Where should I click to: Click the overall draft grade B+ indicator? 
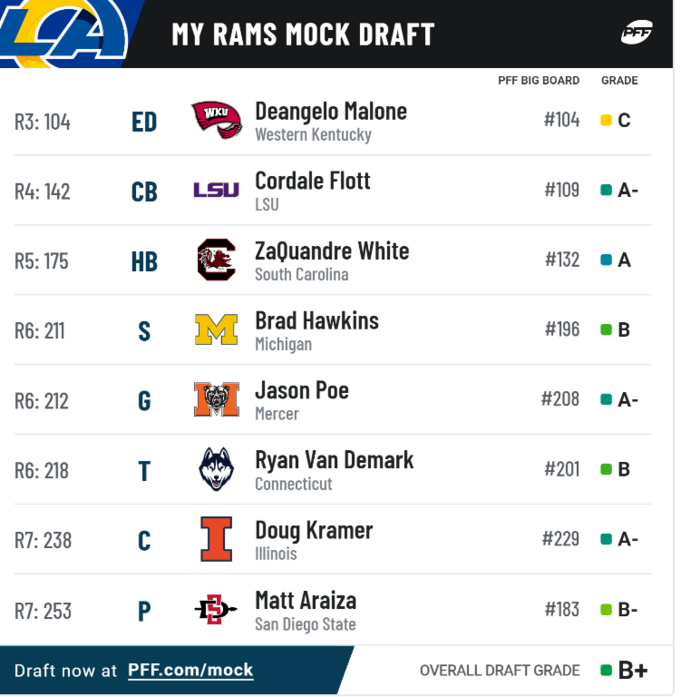[x=624, y=670]
